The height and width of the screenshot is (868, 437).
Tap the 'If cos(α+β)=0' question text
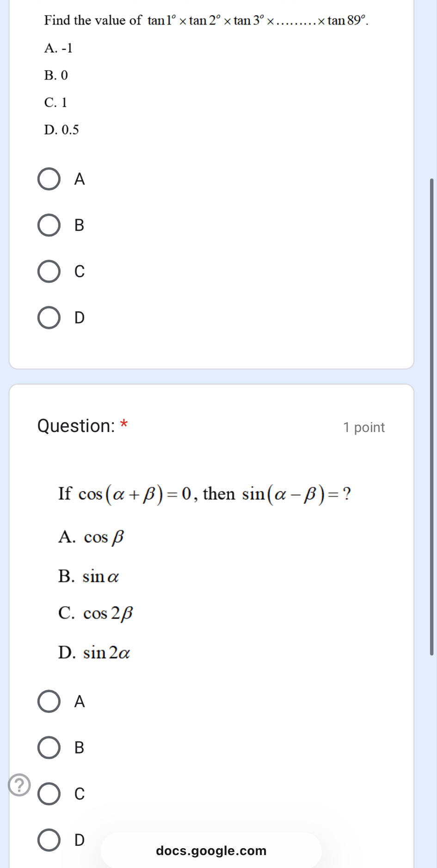click(x=204, y=494)
